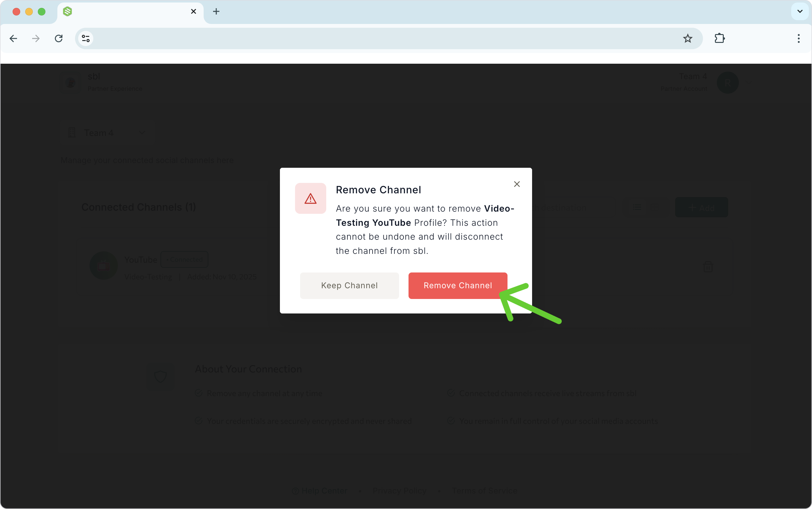Click the Connected Channels (1) heading
812x509 pixels.
pyautogui.click(x=139, y=208)
